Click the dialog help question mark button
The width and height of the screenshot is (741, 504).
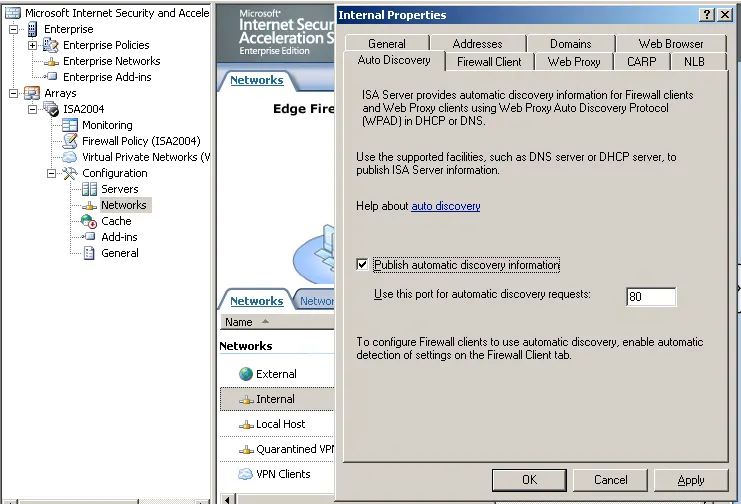(x=707, y=15)
